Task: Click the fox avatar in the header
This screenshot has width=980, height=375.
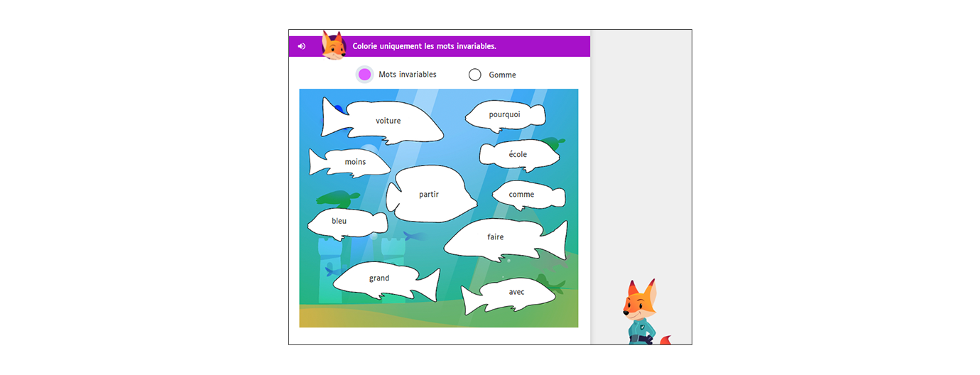Action: tap(333, 45)
